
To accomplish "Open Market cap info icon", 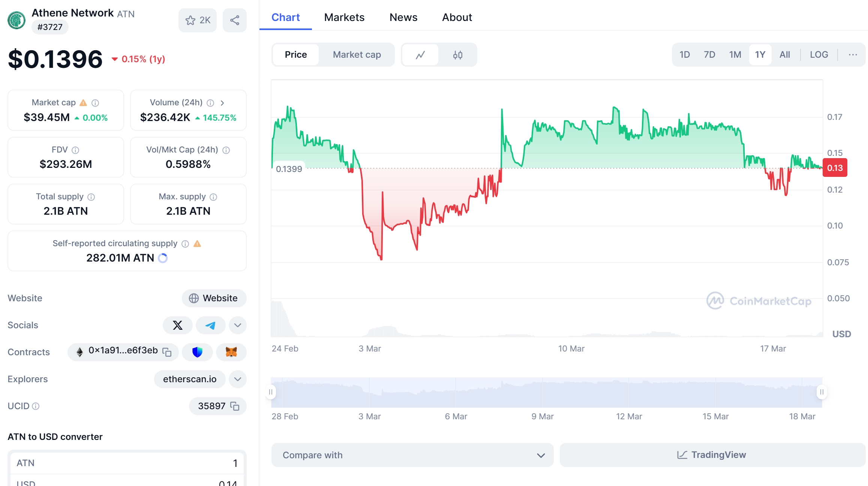I will 95,103.
